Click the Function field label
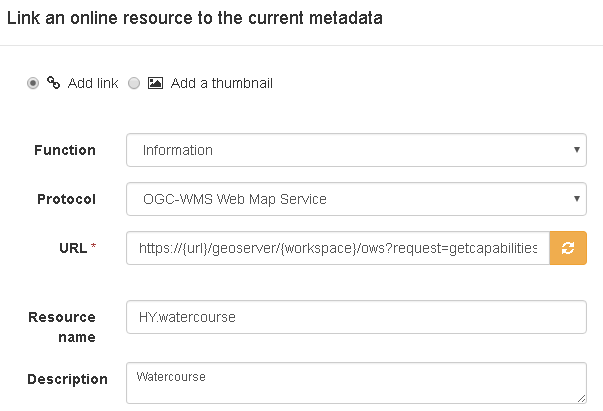Viewport: 603px width, 411px height. [x=65, y=150]
